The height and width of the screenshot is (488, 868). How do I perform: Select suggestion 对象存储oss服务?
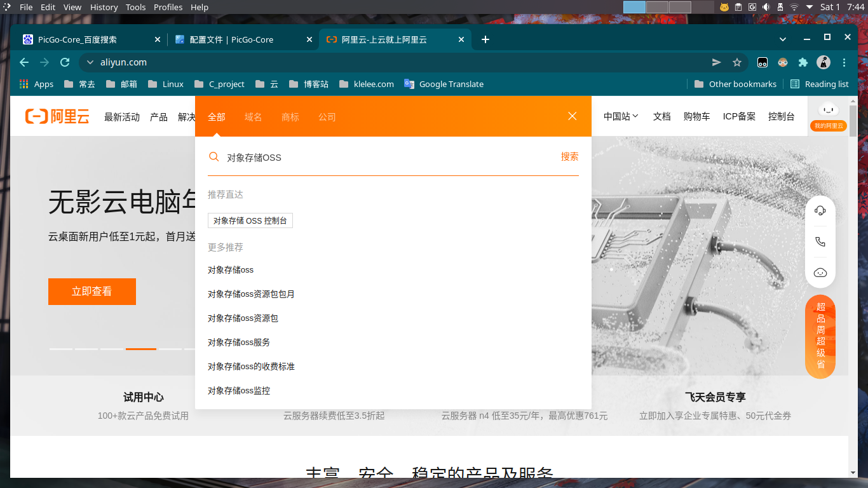239,342
